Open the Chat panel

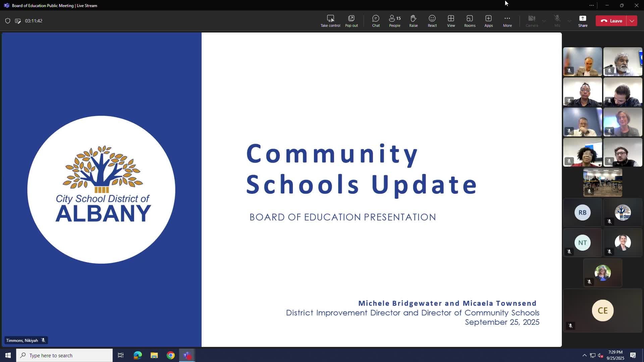click(376, 21)
